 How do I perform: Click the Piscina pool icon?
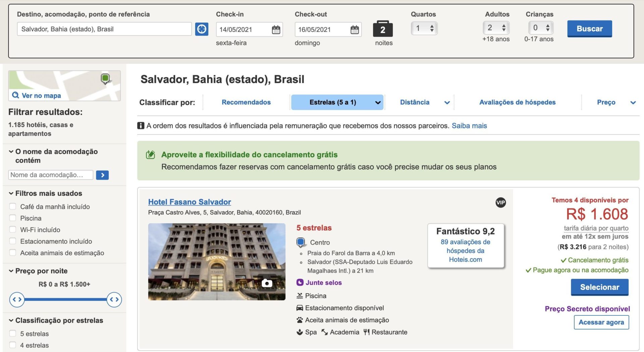[x=300, y=296]
